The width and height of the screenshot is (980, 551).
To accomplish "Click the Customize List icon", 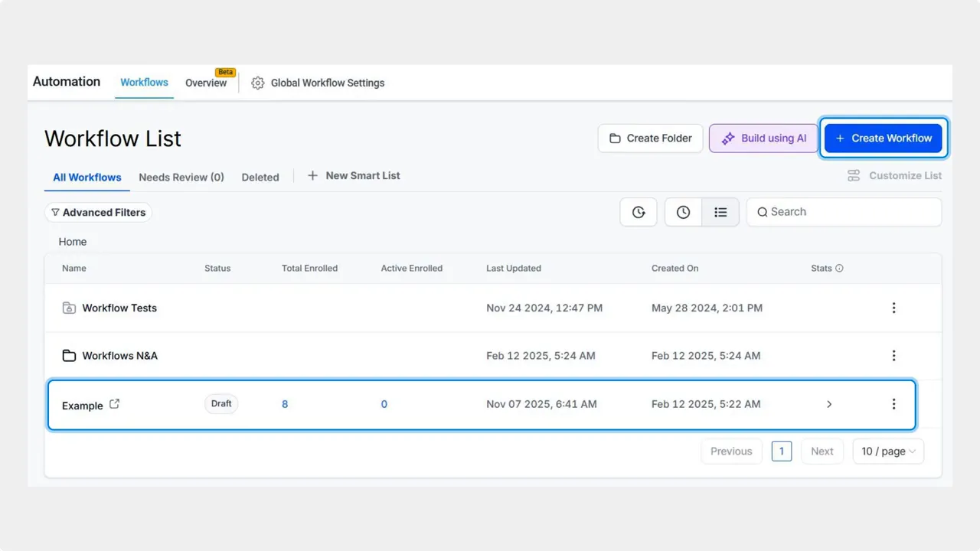I will pyautogui.click(x=853, y=175).
